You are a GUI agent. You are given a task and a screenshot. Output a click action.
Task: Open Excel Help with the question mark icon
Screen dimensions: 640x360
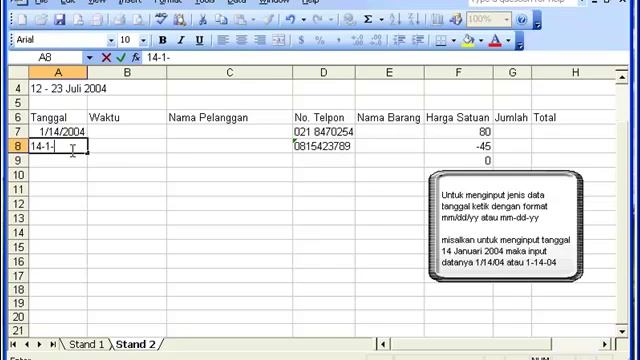click(x=521, y=19)
